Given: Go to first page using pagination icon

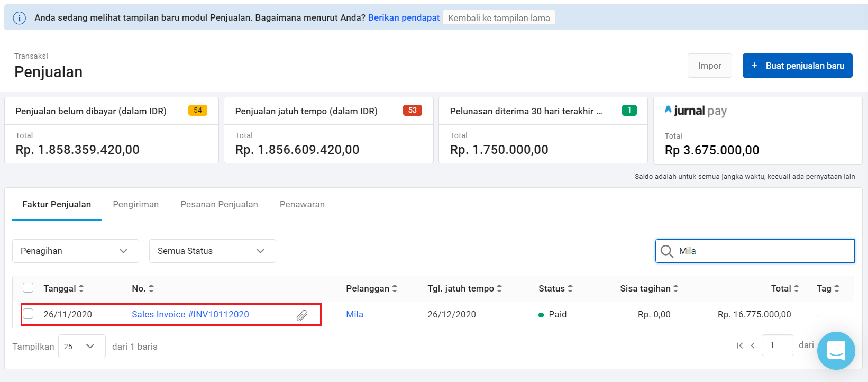Looking at the screenshot, I should (x=739, y=345).
